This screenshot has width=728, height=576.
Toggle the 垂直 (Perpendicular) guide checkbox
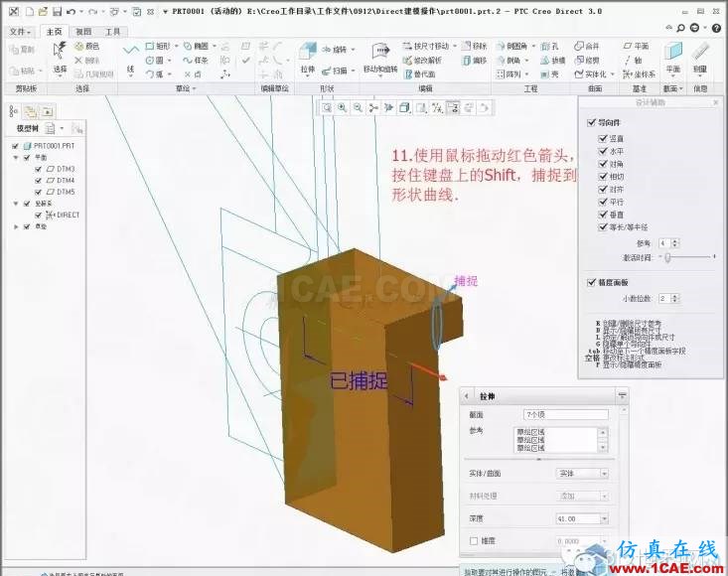pos(603,215)
